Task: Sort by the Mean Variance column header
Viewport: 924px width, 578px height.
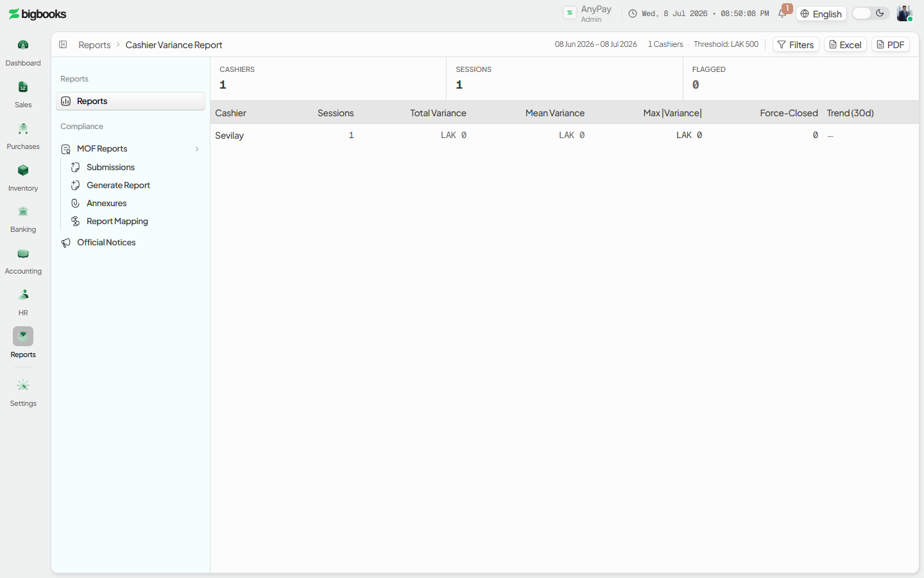Action: [x=555, y=113]
